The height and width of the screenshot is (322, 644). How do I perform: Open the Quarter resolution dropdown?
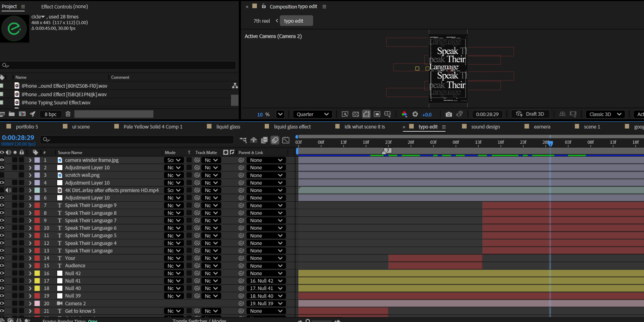pos(312,114)
